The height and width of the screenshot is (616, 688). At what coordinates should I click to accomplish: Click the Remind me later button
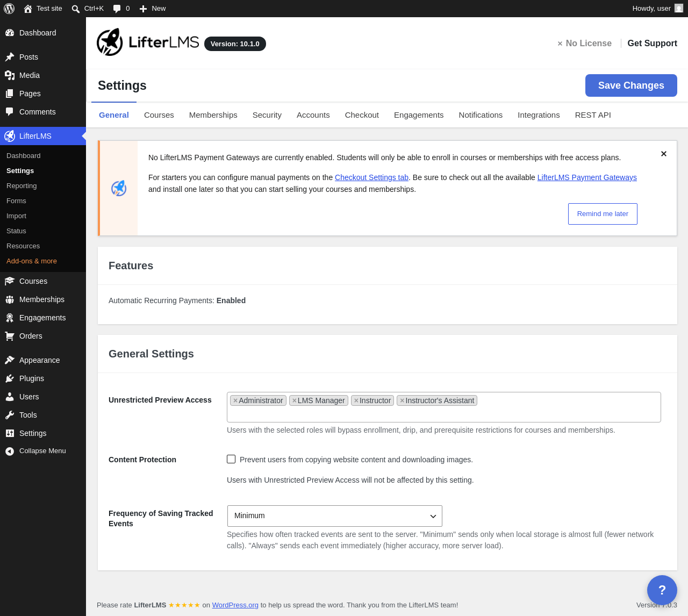click(x=603, y=214)
